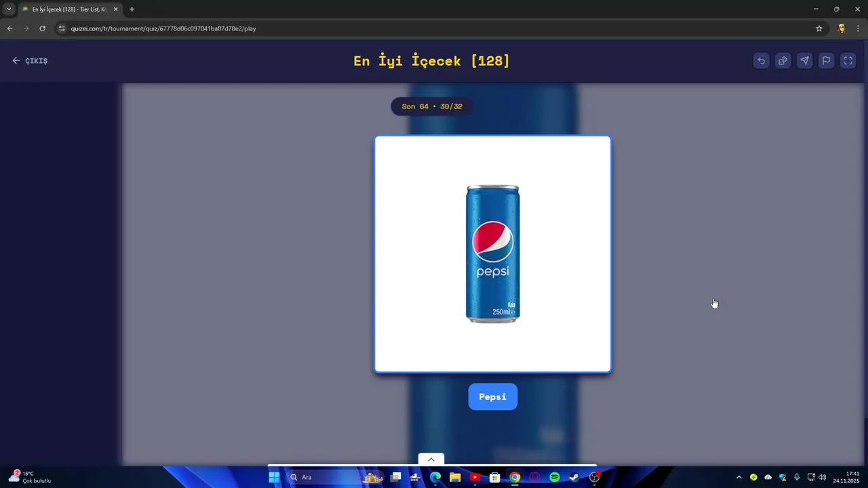Click the paper plane share icon
Viewport: 868px width, 488px height.
click(x=804, y=60)
